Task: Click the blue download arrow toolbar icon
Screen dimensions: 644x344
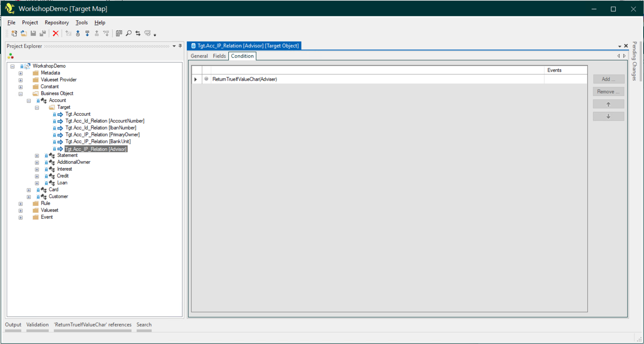Action: tap(87, 33)
